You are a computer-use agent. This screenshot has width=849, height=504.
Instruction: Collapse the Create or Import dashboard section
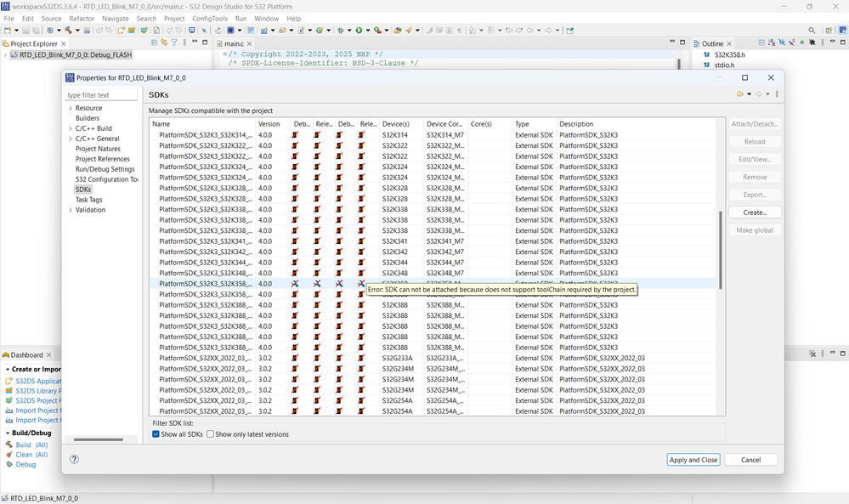8,369
